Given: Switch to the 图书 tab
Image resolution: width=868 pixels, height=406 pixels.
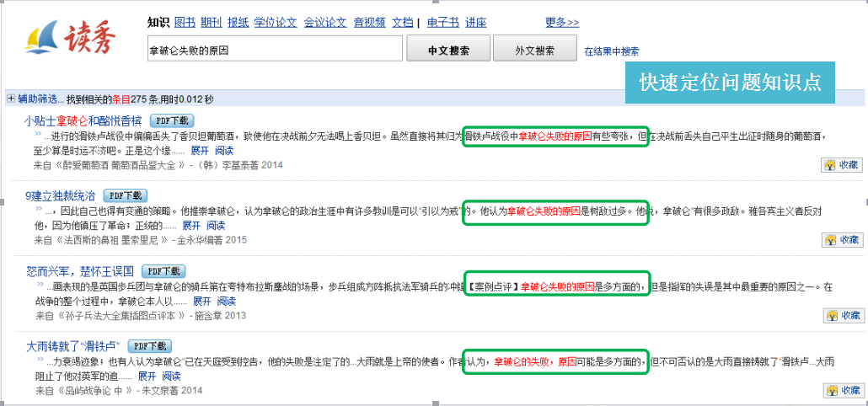Looking at the screenshot, I should coord(185,22).
